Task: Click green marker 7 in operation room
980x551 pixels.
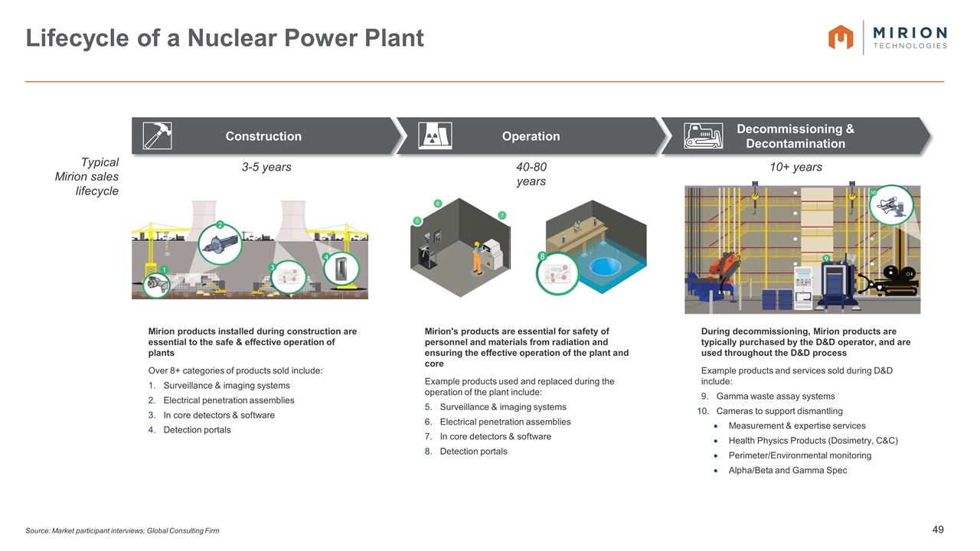Action: (502, 216)
